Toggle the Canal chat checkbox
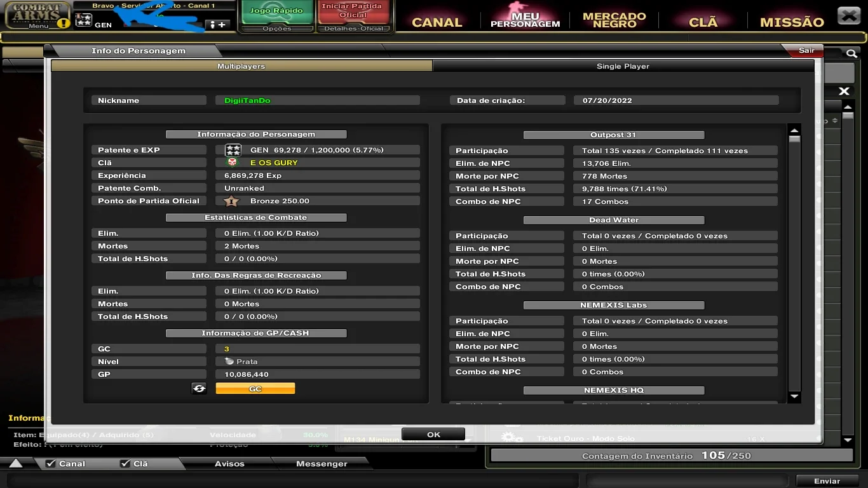The image size is (868, 488). pyautogui.click(x=51, y=464)
